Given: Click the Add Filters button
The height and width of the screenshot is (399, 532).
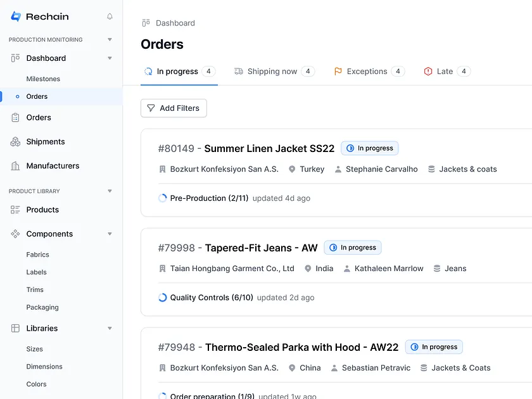Looking at the screenshot, I should click(x=174, y=108).
